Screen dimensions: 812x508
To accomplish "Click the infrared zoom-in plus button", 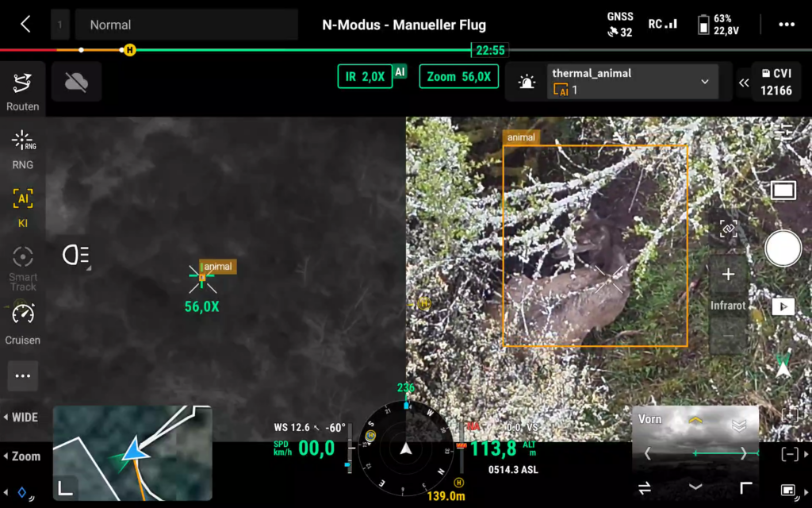I will [728, 275].
